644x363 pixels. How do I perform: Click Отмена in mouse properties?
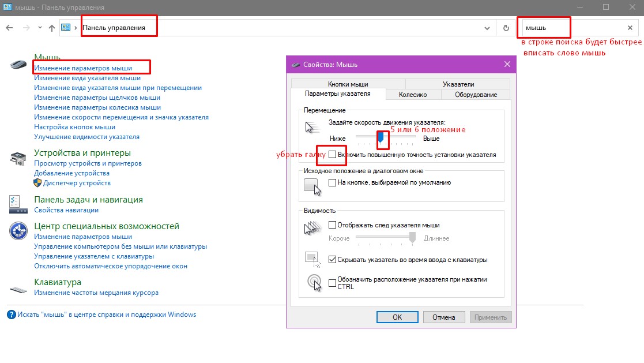pyautogui.click(x=443, y=317)
